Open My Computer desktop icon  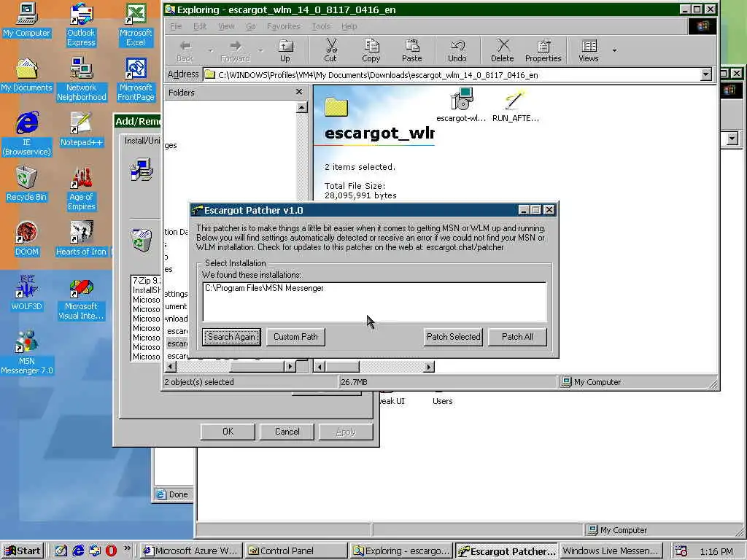pos(27,21)
